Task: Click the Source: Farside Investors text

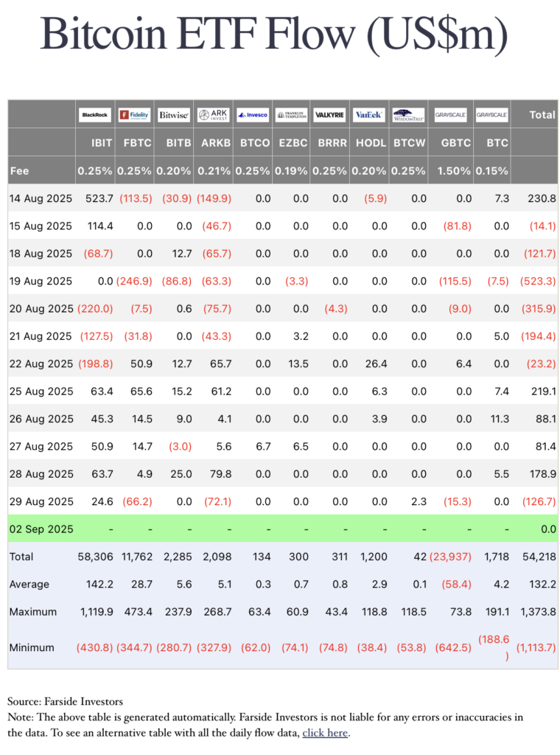Action: [65, 701]
